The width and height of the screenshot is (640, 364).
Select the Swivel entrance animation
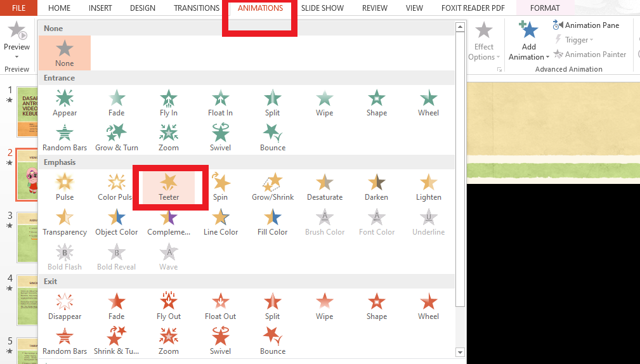tap(220, 138)
